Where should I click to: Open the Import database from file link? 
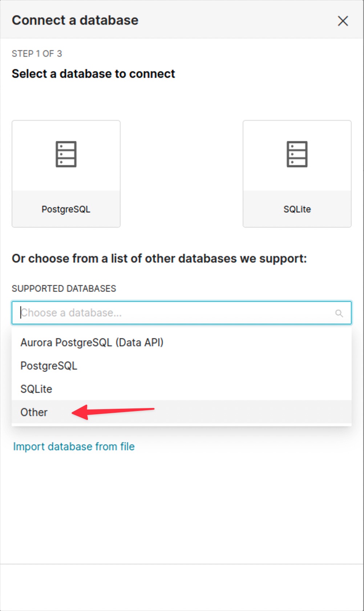(x=74, y=446)
